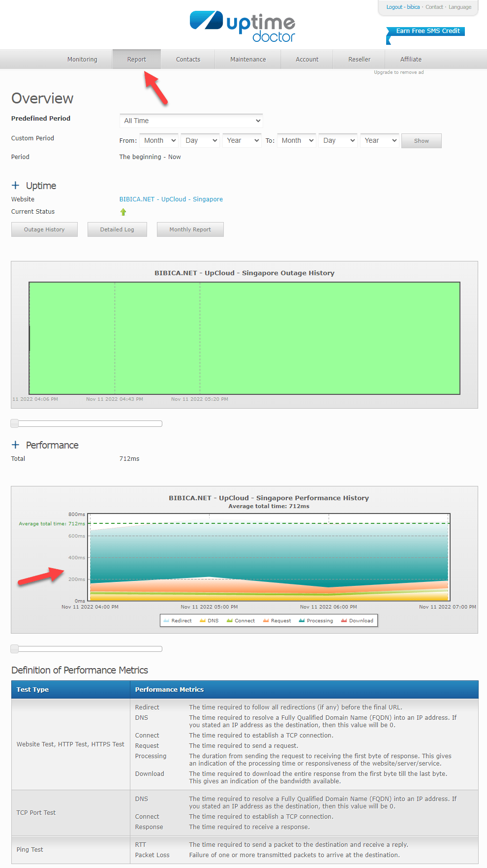Toggle the DNS series in chart legend
The image size is (487, 868).
click(209, 620)
